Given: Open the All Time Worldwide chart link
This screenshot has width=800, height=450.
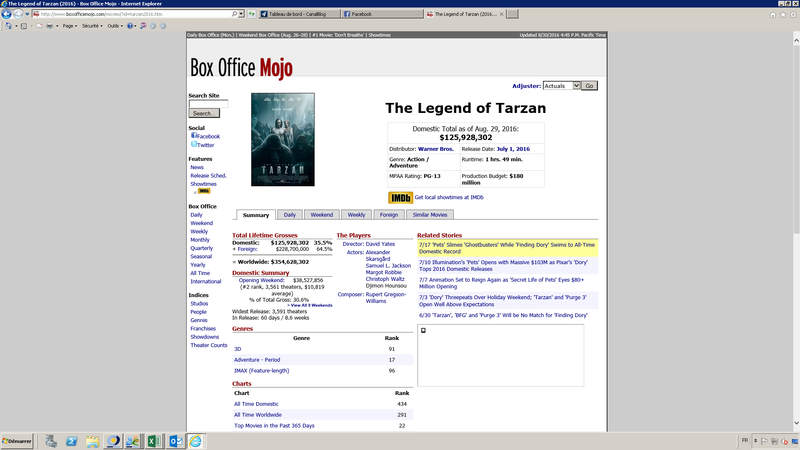Looking at the screenshot, I should (x=258, y=415).
